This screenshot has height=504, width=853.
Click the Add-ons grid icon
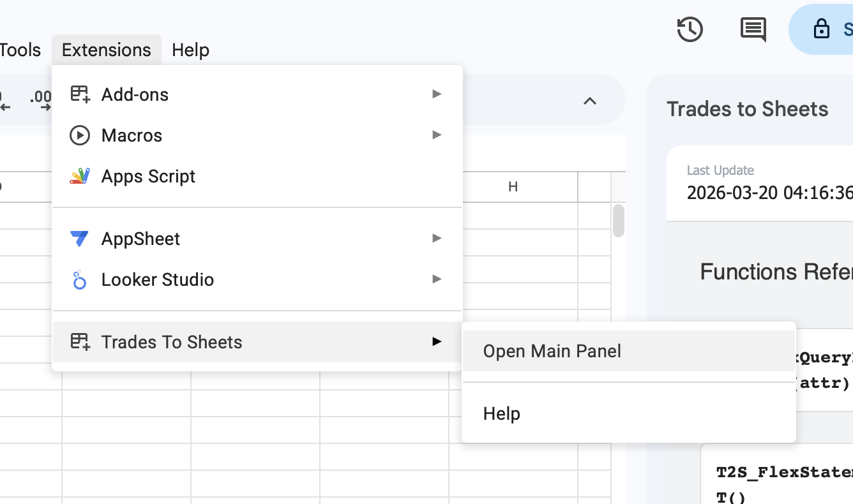click(80, 94)
